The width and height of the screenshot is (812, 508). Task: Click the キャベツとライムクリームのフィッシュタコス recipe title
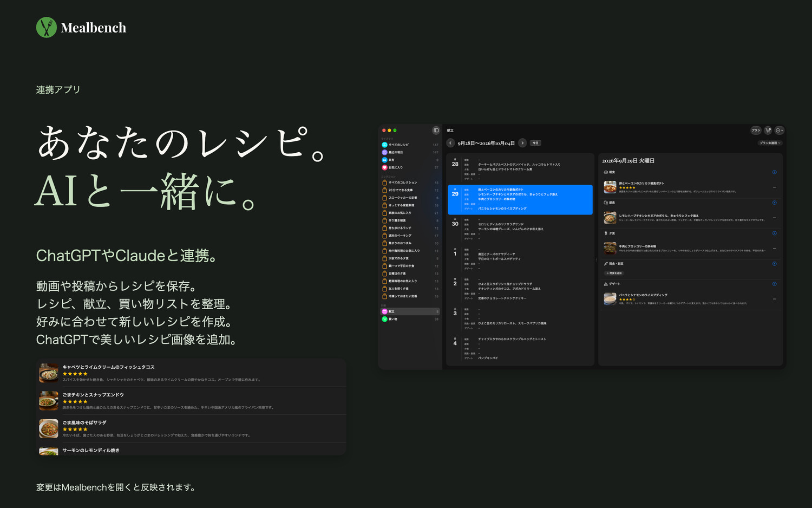point(108,367)
